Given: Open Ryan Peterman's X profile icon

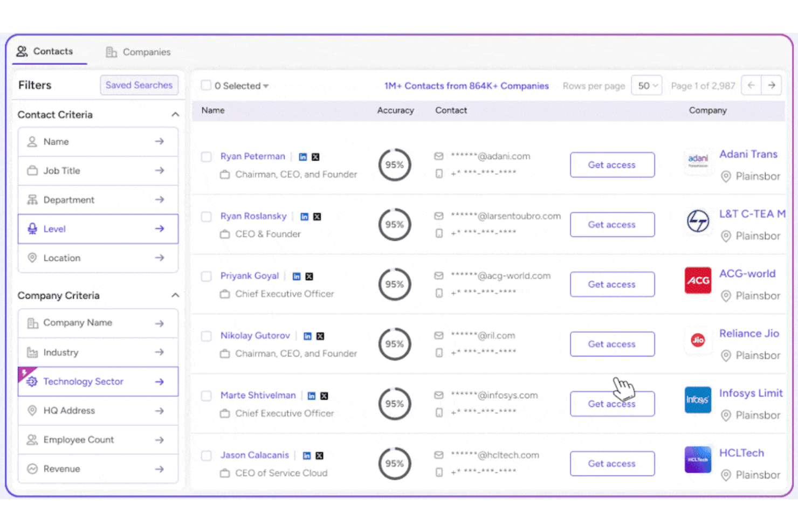Looking at the screenshot, I should click(x=315, y=157).
